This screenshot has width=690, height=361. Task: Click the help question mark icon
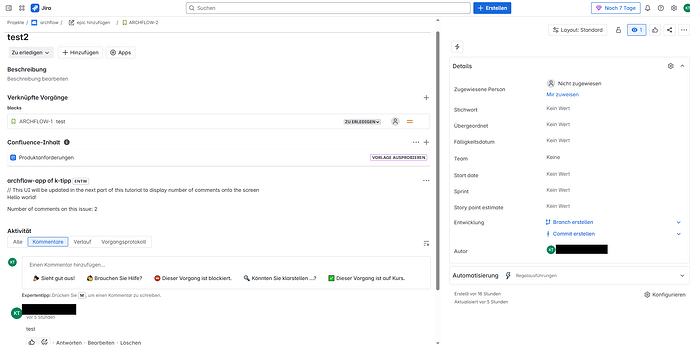pos(661,8)
